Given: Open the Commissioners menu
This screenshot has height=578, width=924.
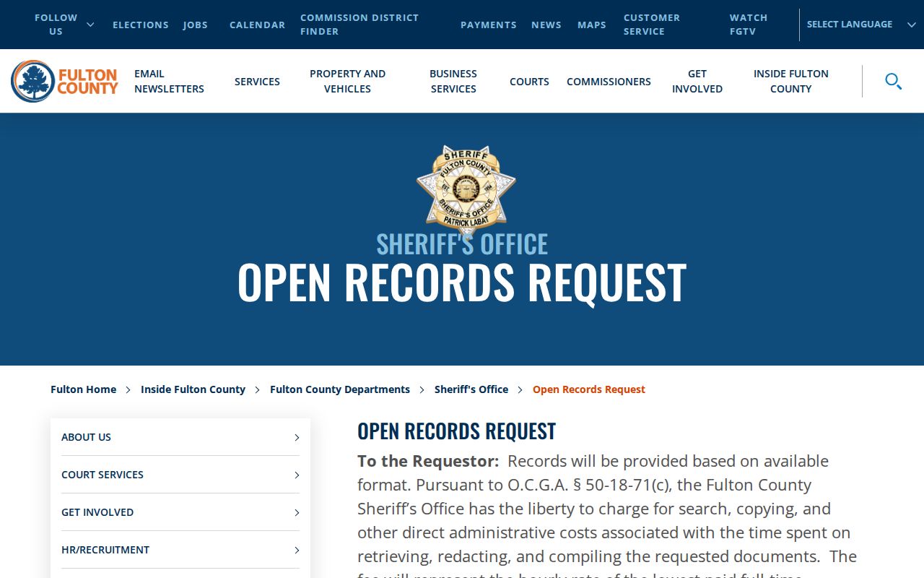Looking at the screenshot, I should [x=609, y=82].
